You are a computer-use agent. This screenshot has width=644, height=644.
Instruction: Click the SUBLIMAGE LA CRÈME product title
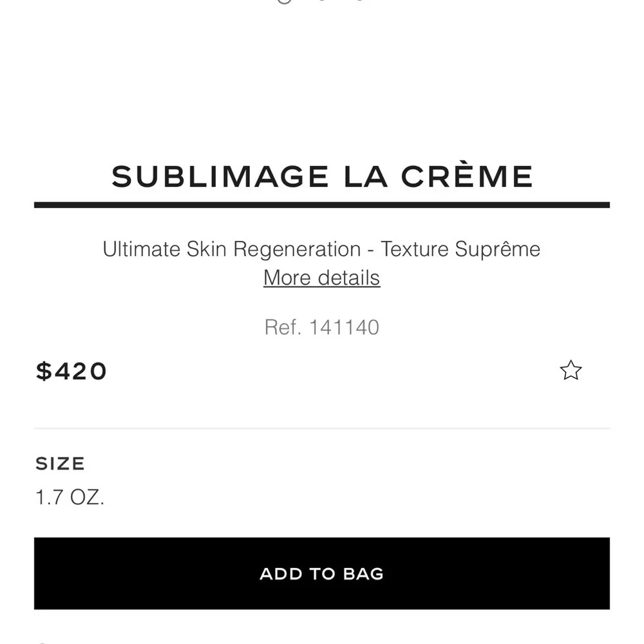click(x=322, y=175)
